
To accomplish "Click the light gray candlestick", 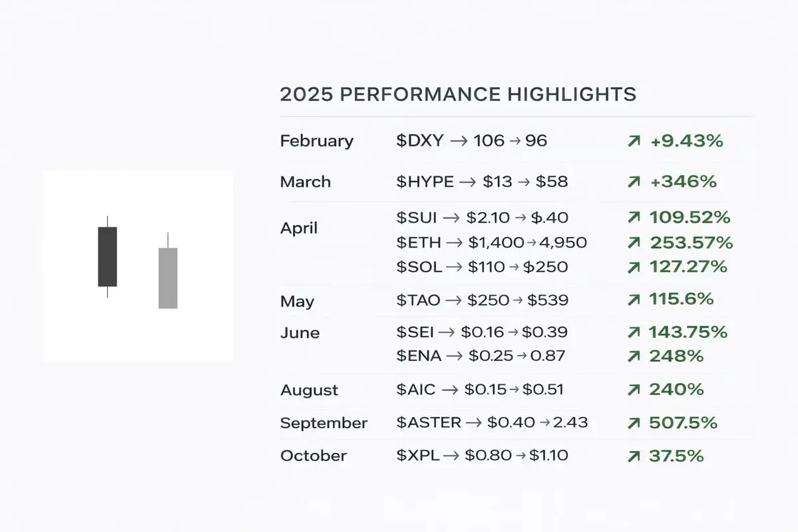I will [168, 277].
